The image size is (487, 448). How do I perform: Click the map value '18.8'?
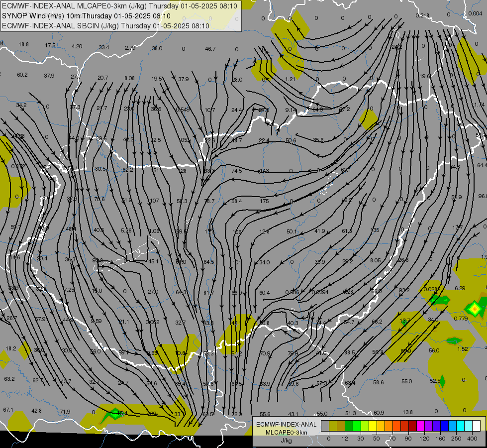pos(23,44)
